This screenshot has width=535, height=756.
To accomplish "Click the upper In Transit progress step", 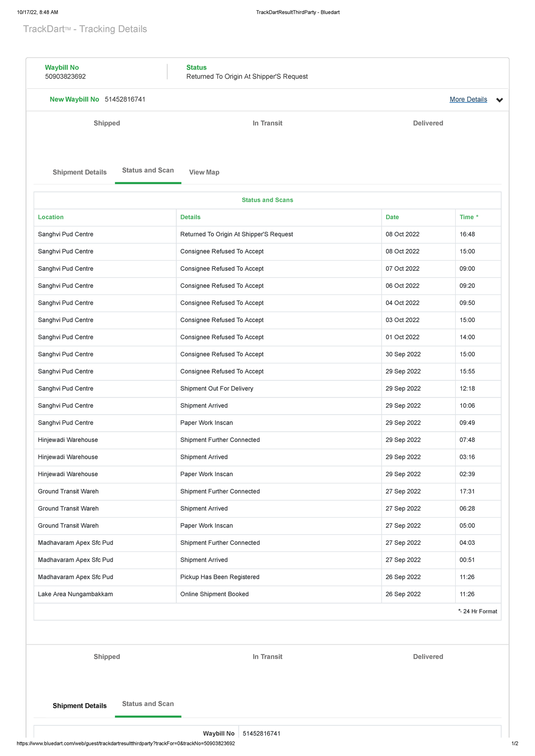I will (267, 123).
